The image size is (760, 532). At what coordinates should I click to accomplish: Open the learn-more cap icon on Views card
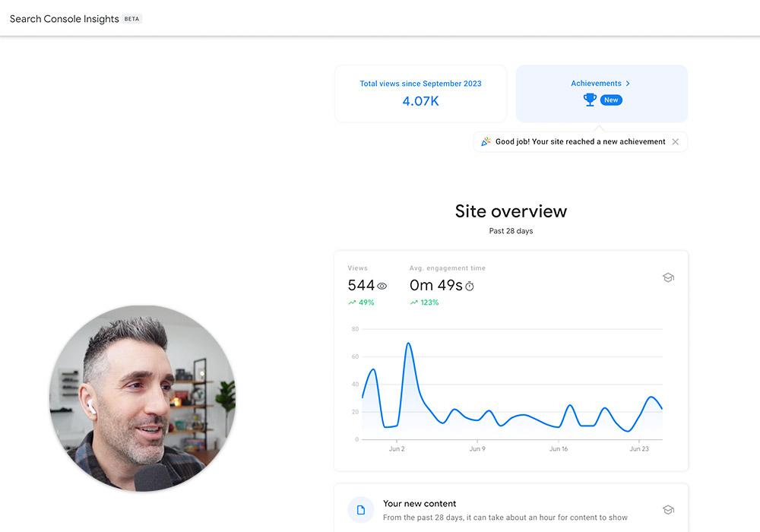coord(668,277)
